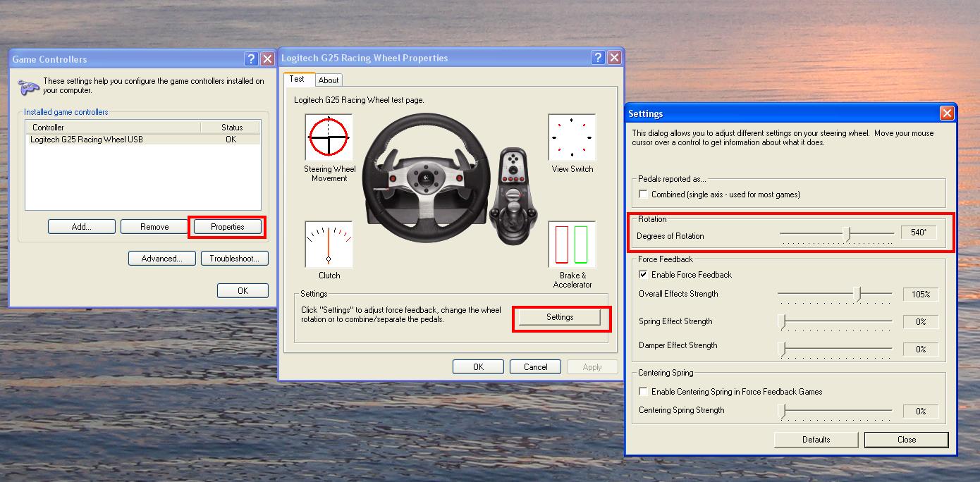Click the Damper Effect Strength slider
Image resolution: width=980 pixels, height=482 pixels.
[835, 349]
